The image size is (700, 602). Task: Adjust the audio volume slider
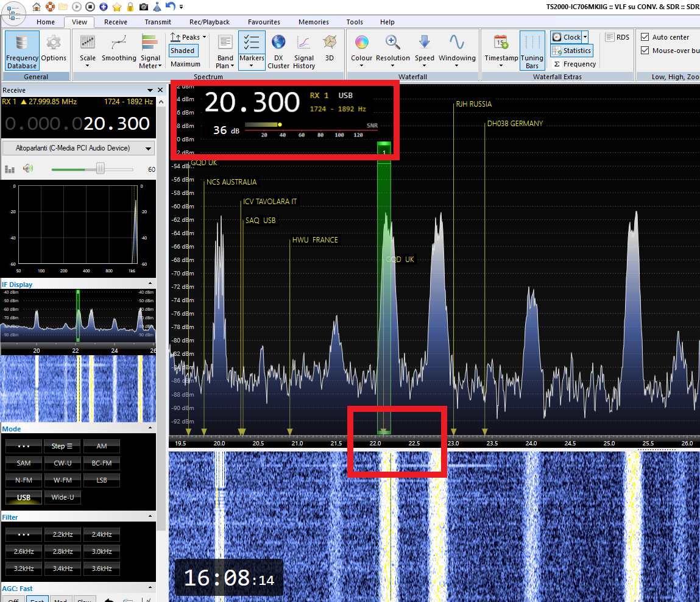tap(100, 169)
